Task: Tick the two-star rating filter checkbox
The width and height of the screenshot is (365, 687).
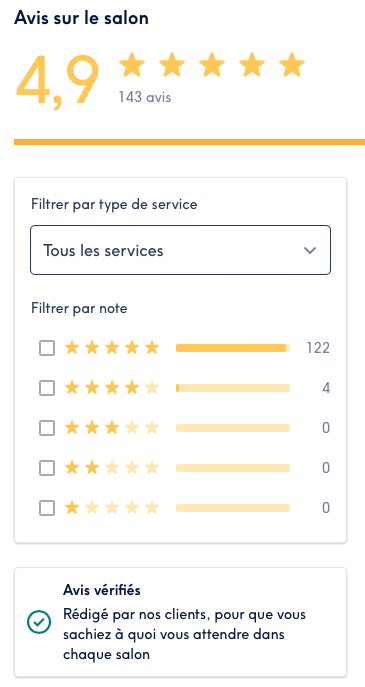Action: click(47, 468)
